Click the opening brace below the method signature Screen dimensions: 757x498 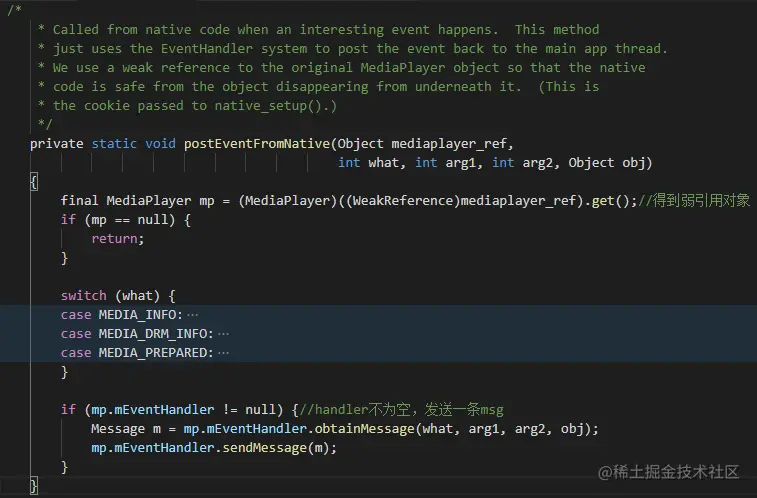[x=34, y=182]
